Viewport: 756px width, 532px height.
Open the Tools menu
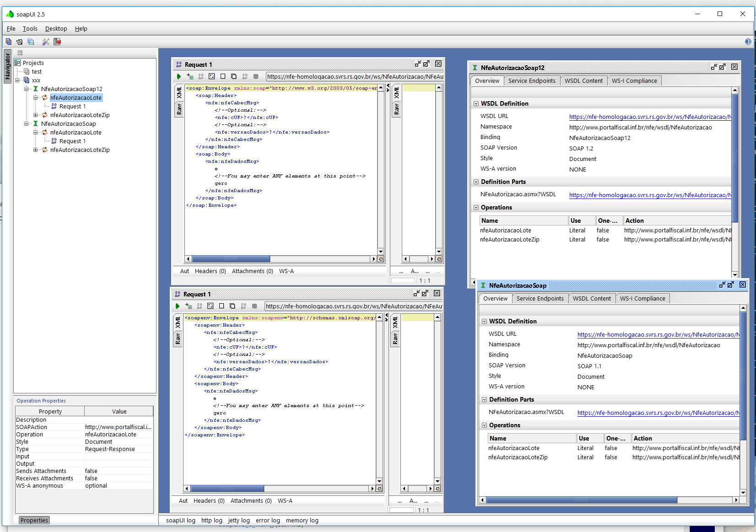30,28
